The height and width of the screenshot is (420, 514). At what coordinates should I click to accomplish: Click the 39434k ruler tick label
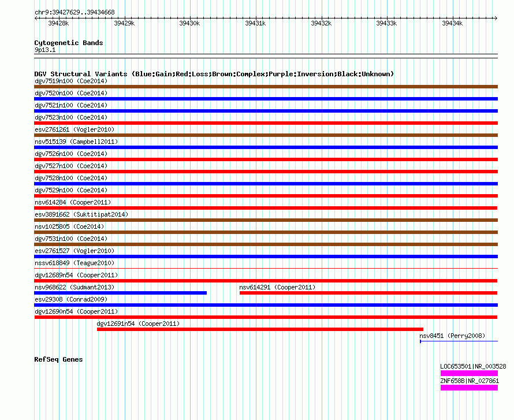point(452,23)
